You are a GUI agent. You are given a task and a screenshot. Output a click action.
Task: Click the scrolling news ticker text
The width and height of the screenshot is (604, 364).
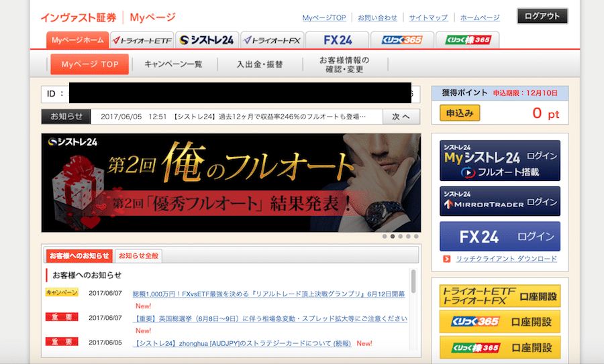point(234,117)
